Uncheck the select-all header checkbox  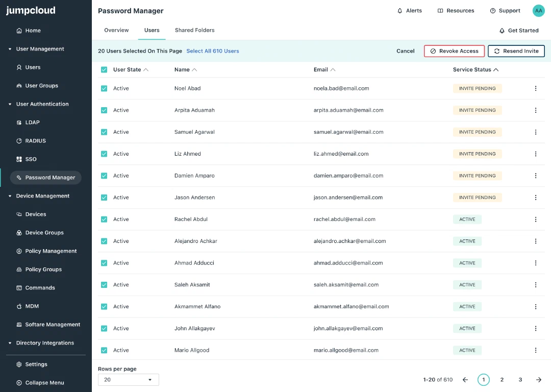[x=104, y=69]
